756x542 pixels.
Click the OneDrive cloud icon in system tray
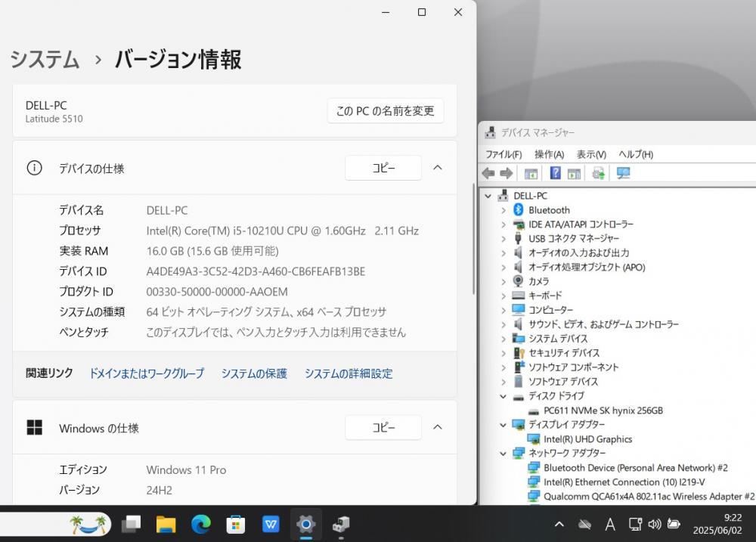[x=584, y=524]
